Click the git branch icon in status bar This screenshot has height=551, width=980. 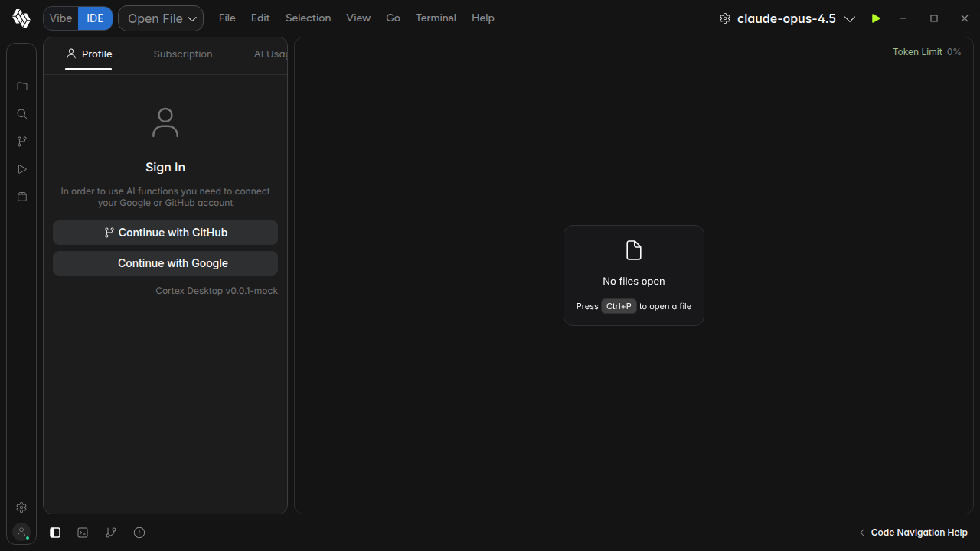click(x=111, y=533)
